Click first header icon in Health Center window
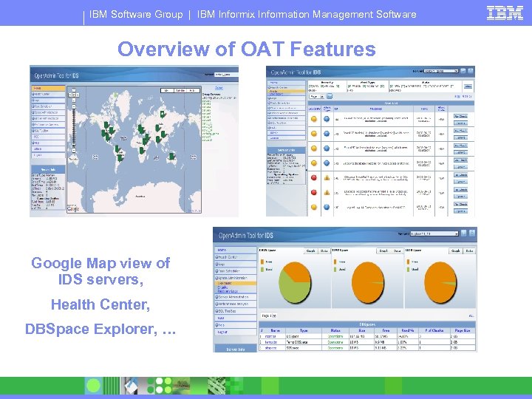This screenshot has height=399, width=532. 463,71
